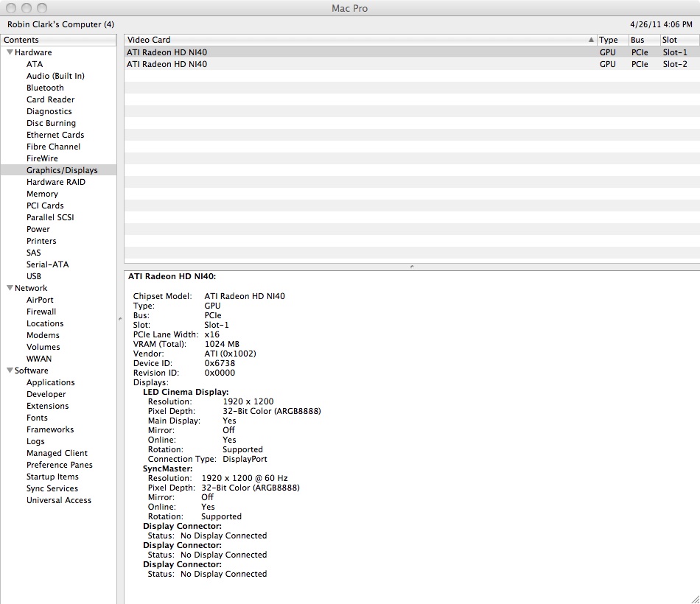The width and height of the screenshot is (700, 604).
Task: Select Memory in sidebar
Action: (x=43, y=194)
